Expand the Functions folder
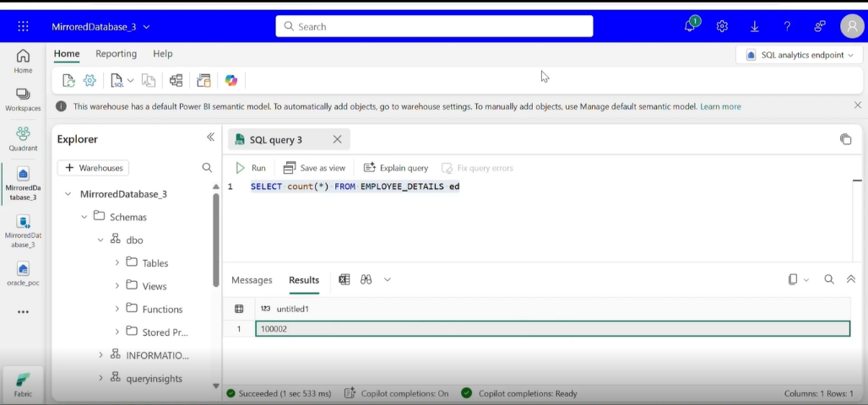The height and width of the screenshot is (405, 868). (117, 309)
